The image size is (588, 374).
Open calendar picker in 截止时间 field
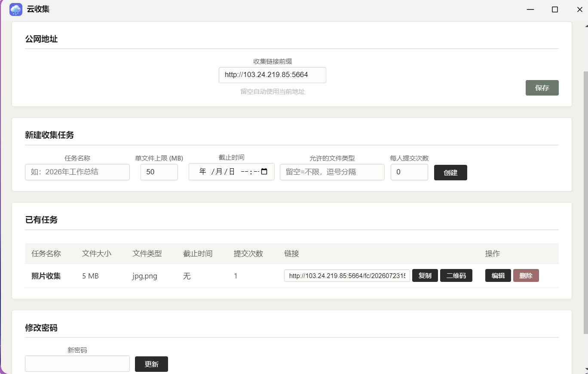coord(264,172)
